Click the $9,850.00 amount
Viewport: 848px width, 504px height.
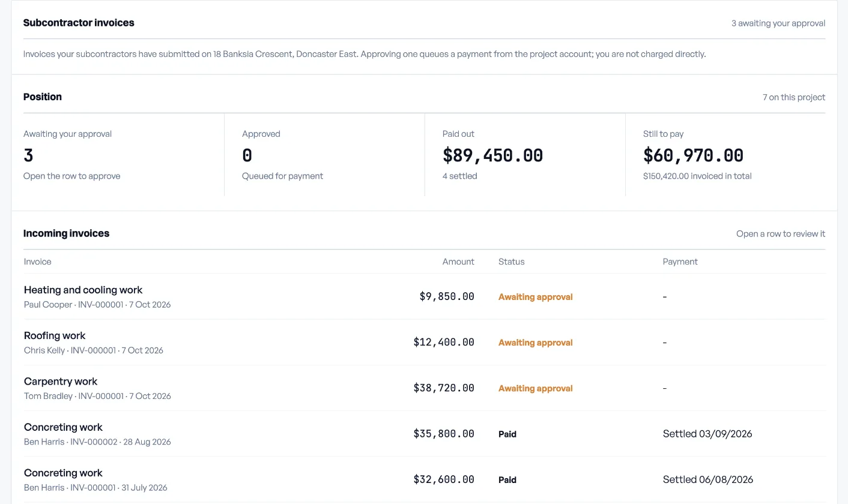[447, 296]
